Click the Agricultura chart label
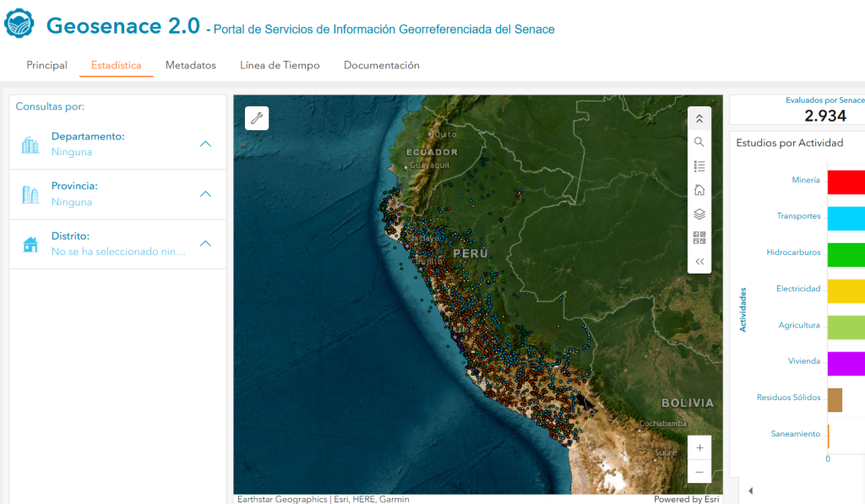 (x=799, y=325)
